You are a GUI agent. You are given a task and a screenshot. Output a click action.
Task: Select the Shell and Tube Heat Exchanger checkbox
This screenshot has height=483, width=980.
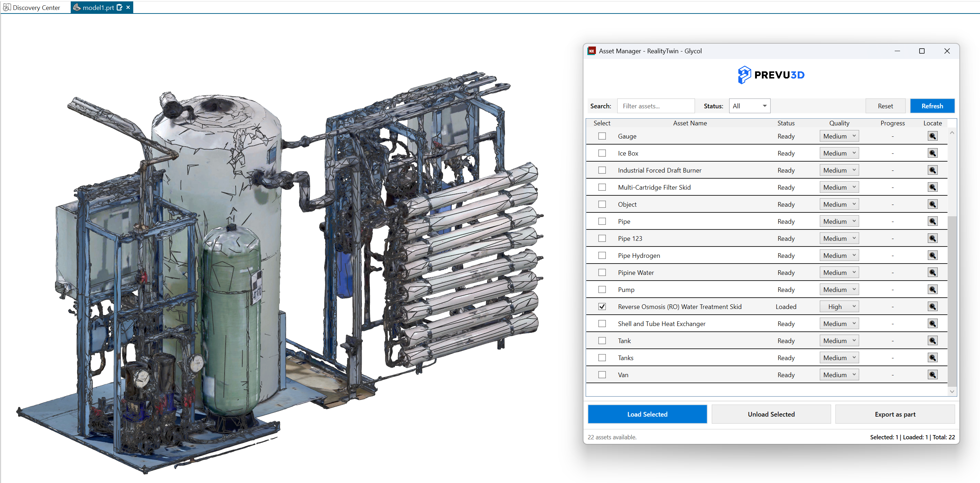click(x=602, y=324)
